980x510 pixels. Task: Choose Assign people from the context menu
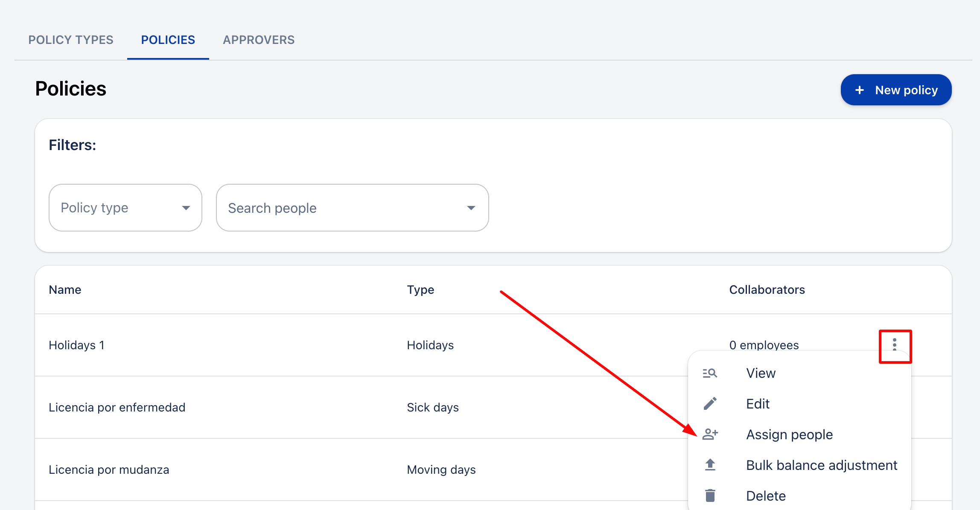coord(789,434)
